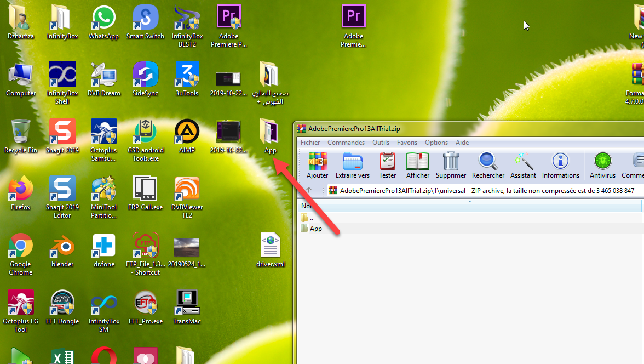Viewport: 644px width, 364px height.
Task: Click the archive path address field
Action: click(485, 190)
